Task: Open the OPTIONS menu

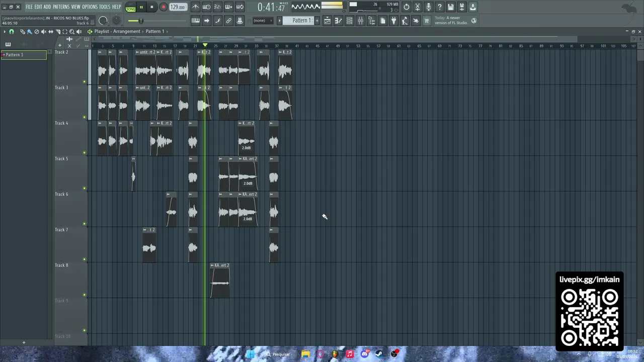Action: pyautogui.click(x=90, y=7)
